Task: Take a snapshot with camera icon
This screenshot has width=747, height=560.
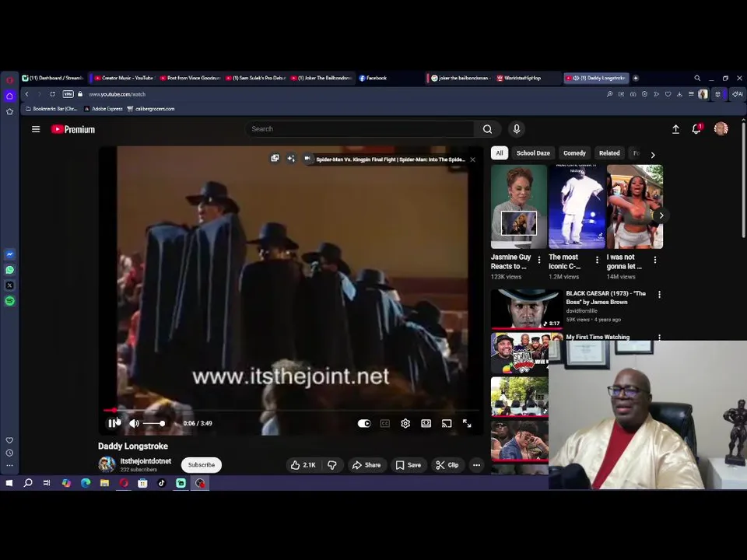Action: [633, 94]
